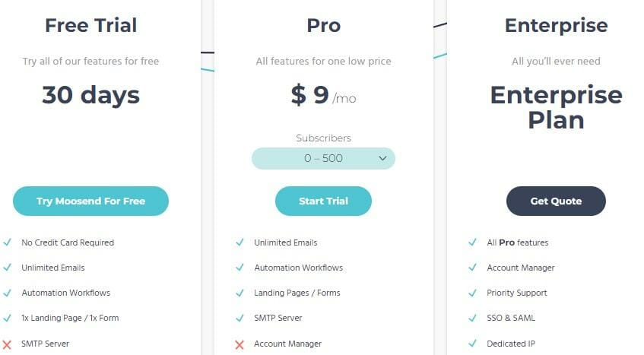644x355 pixels.
Task: Click the red X icon beside Account Manager
Action: [240, 344]
